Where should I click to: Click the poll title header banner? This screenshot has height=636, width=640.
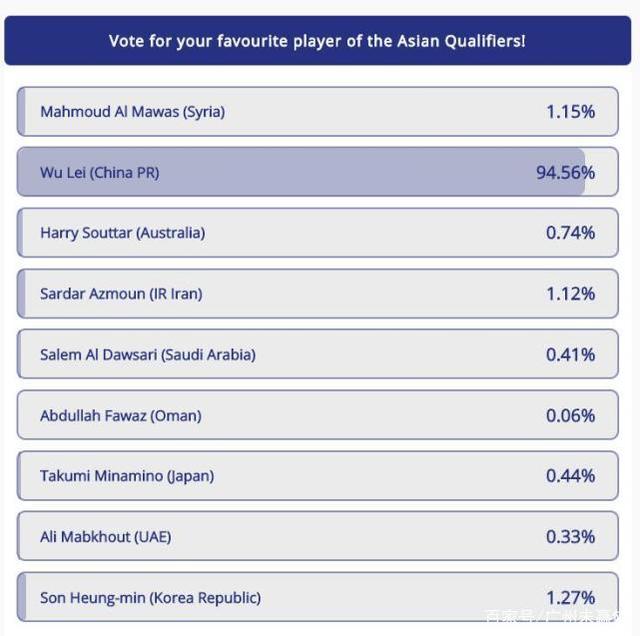[x=317, y=41]
